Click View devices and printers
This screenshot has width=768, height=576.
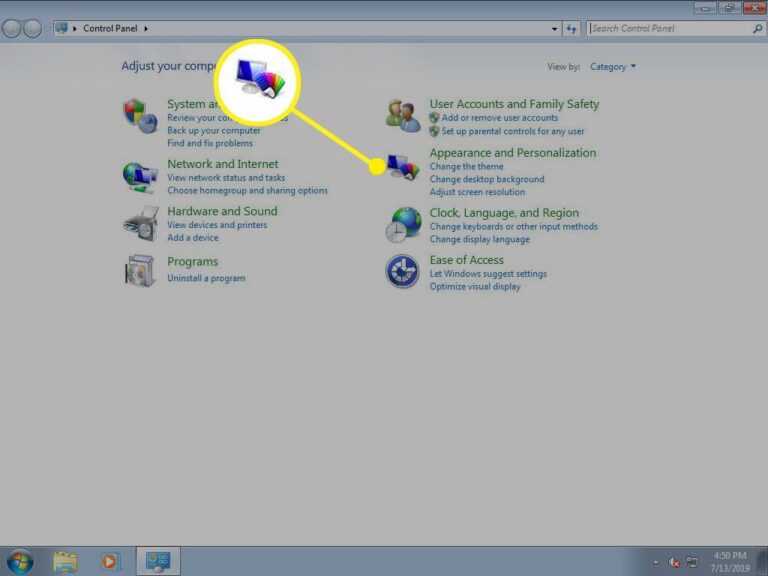click(217, 225)
